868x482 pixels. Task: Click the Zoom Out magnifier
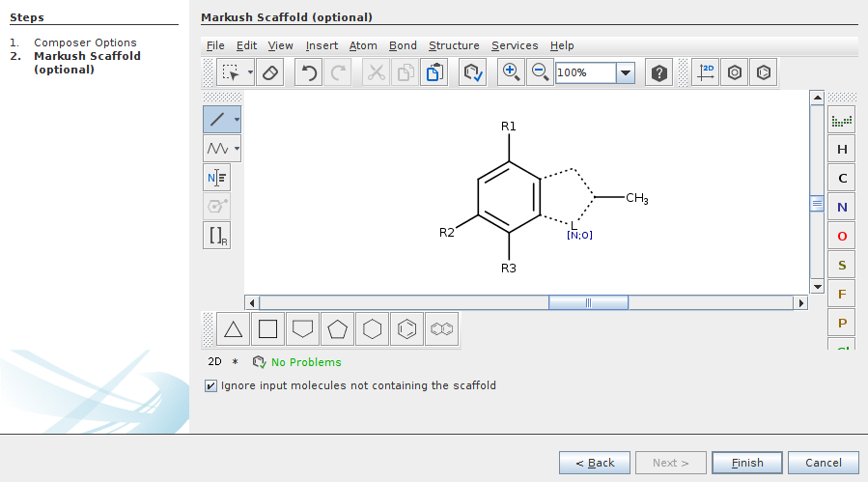[540, 73]
